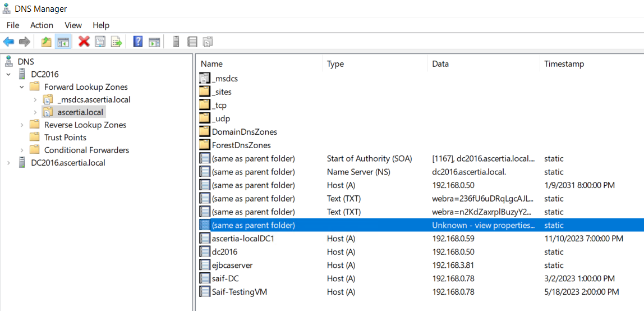Viewport: 644px width, 311px height.
Task: Click the Type column header
Action: [x=335, y=64]
